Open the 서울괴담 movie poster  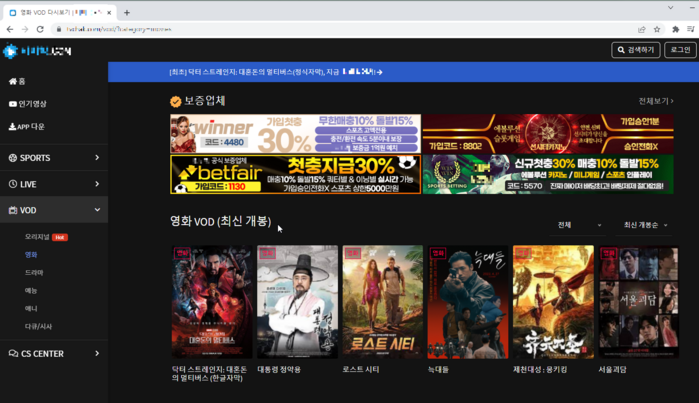pyautogui.click(x=638, y=302)
